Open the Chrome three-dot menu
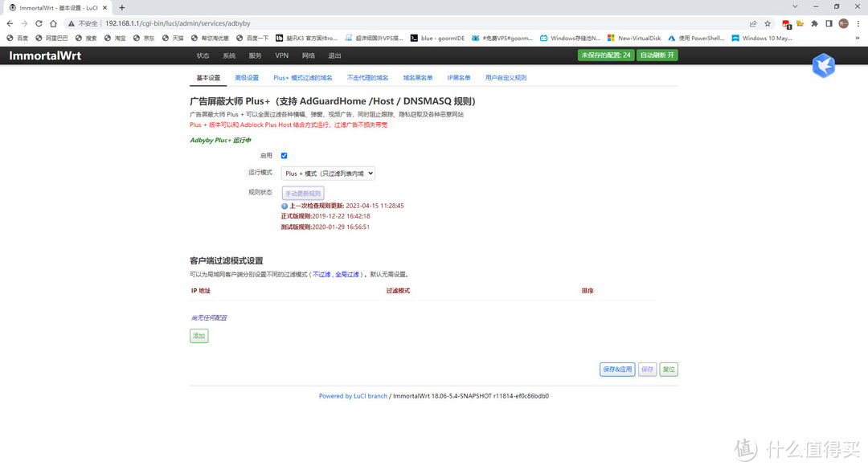The width and height of the screenshot is (868, 470). [858, 23]
